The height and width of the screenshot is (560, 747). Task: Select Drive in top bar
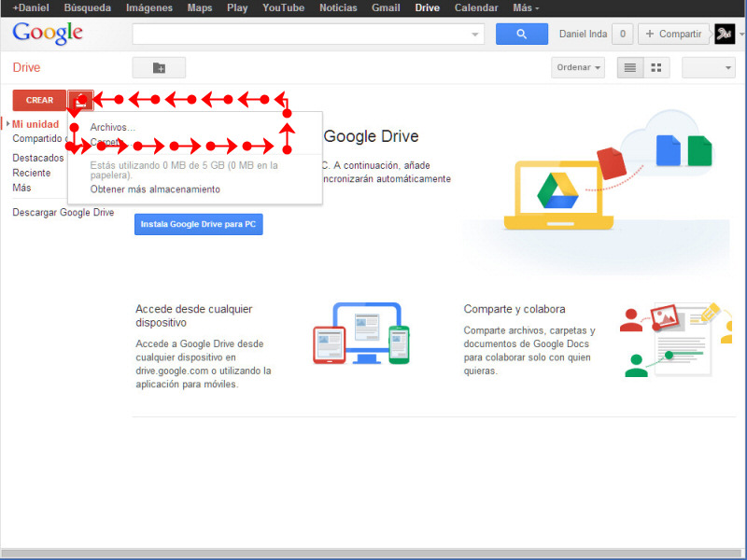[428, 7]
